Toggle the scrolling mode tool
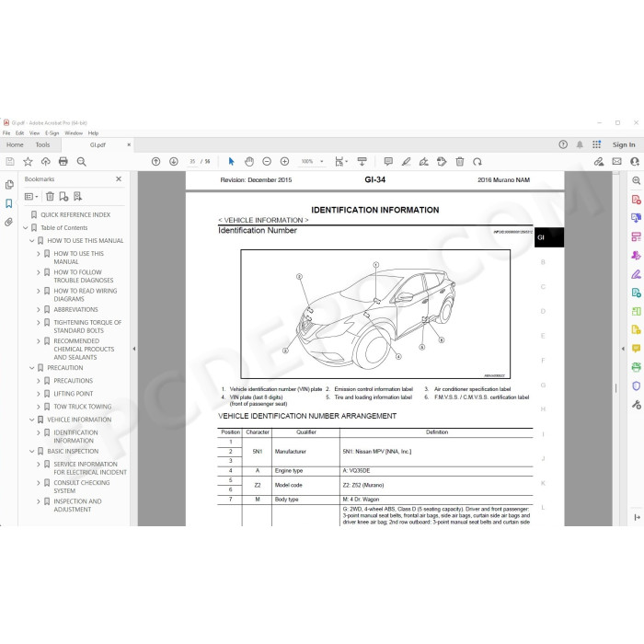644x644 pixels. [362, 161]
